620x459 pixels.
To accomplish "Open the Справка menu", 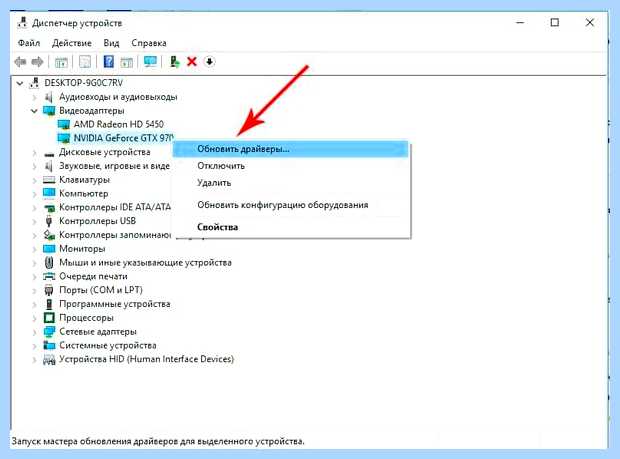I will pos(149,43).
